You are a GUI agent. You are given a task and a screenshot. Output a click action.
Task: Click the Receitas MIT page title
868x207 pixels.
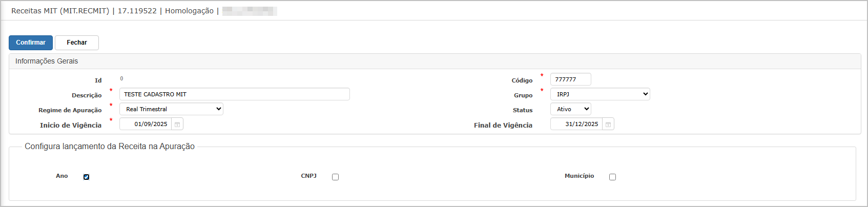[60, 11]
